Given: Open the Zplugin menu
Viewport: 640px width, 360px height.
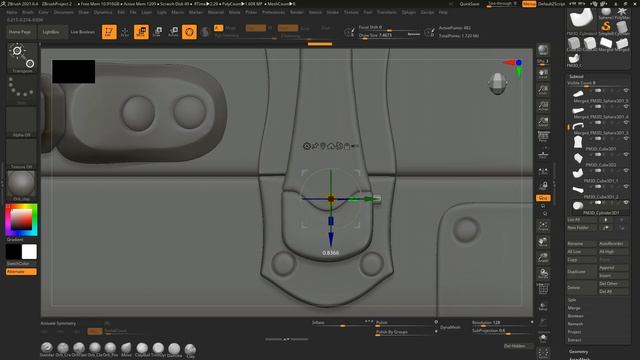Looking at the screenshot, I should click(409, 12).
